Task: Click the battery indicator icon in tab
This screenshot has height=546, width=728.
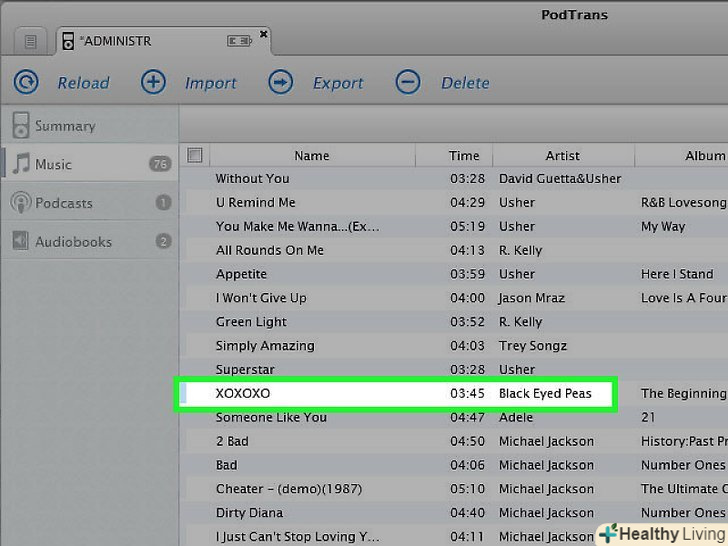Action: click(x=239, y=41)
